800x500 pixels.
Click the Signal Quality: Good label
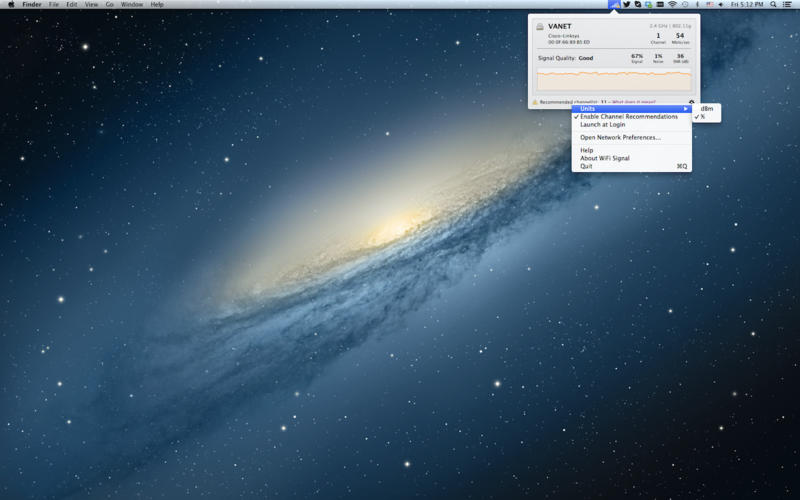565,58
